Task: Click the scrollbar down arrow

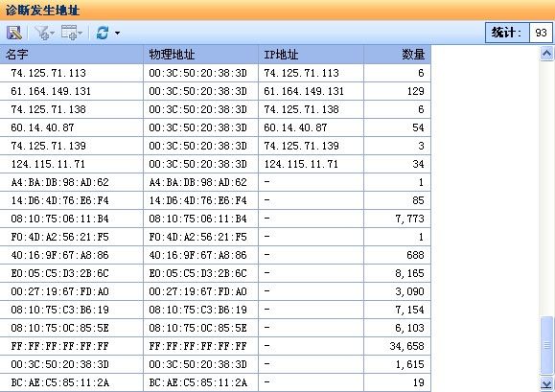Action: [x=546, y=384]
